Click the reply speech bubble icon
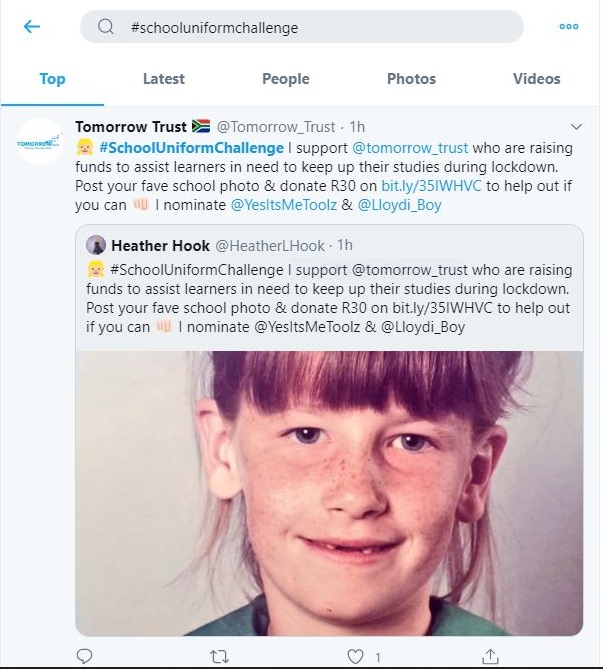 tap(85, 655)
